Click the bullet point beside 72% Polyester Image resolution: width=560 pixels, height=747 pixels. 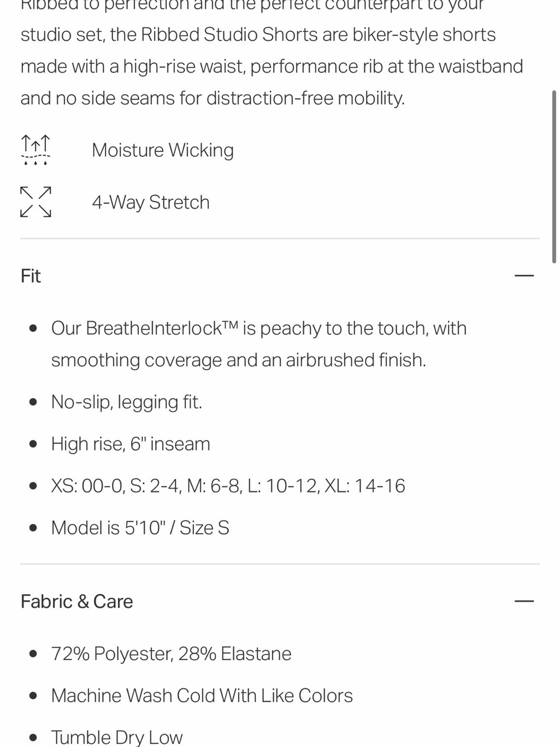click(x=34, y=654)
